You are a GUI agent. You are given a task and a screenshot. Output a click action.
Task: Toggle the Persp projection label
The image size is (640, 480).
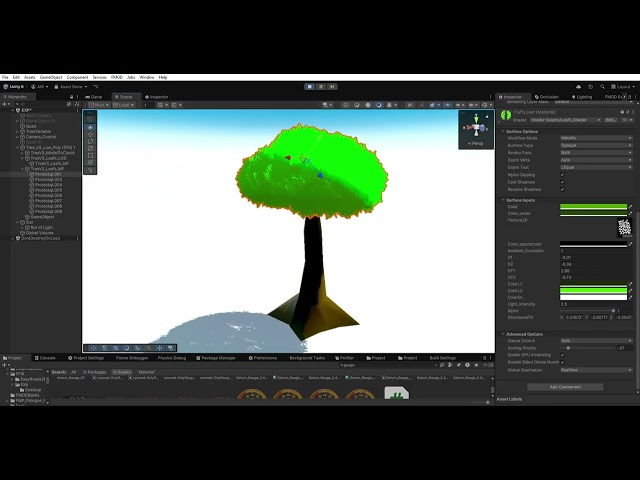(x=476, y=144)
